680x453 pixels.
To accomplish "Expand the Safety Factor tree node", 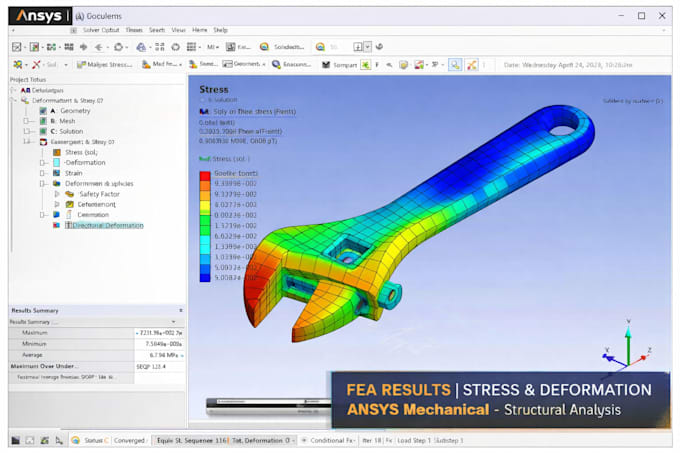I will click(57, 194).
